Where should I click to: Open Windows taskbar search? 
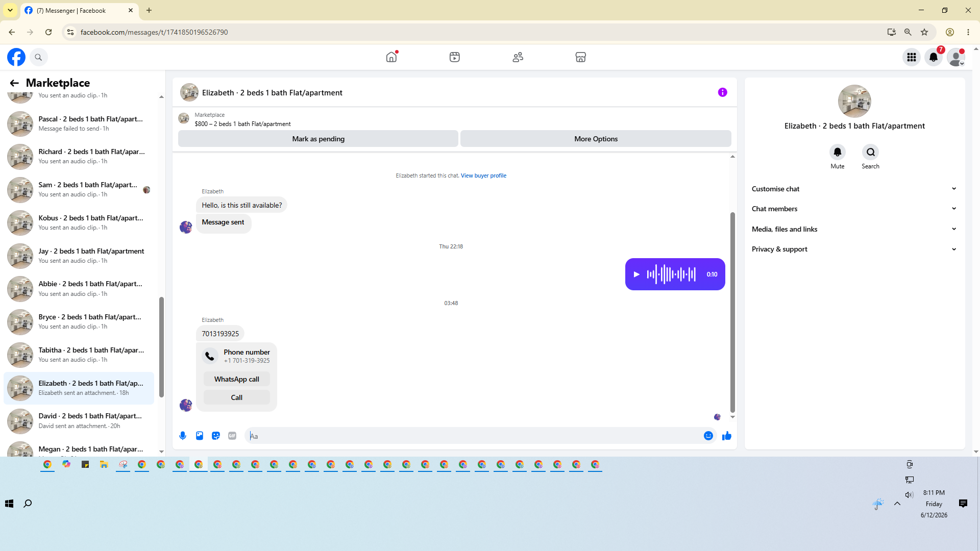click(x=28, y=504)
